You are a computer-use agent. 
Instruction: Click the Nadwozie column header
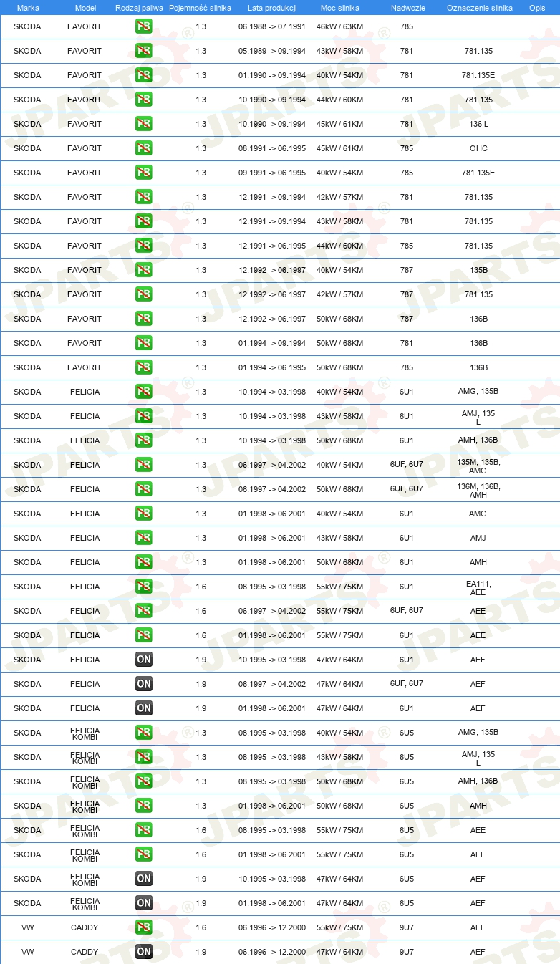[x=407, y=8]
